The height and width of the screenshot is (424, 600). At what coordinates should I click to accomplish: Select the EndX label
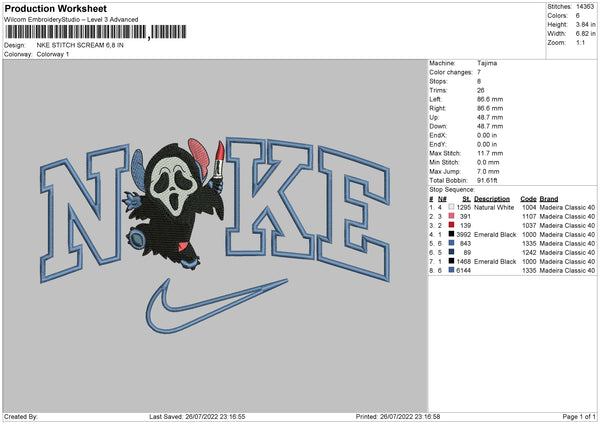click(438, 135)
